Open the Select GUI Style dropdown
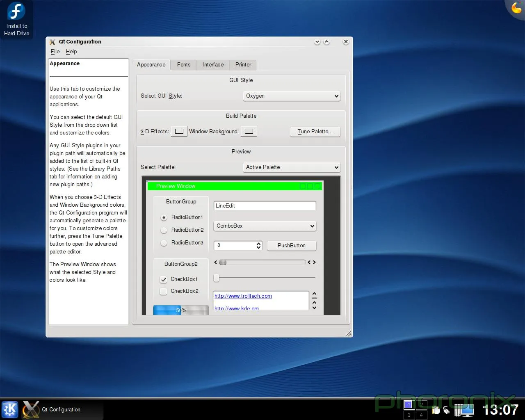Screen dimensions: 525x420 [292, 96]
